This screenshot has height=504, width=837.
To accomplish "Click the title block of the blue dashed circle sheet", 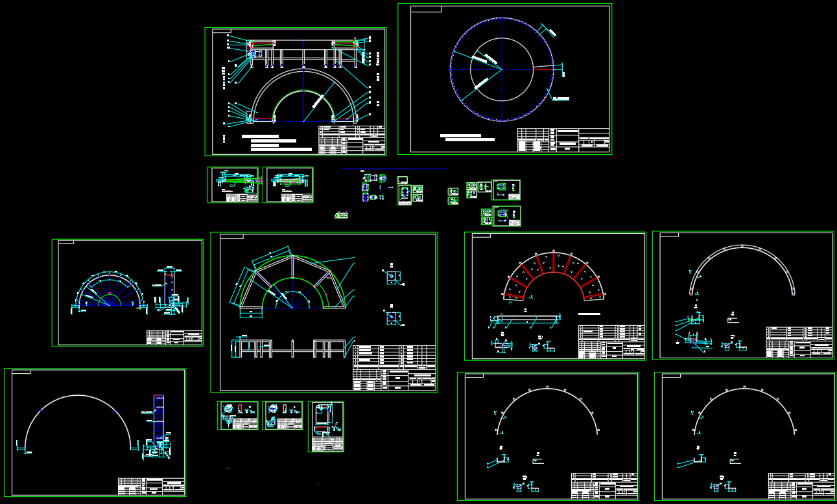I will [x=563, y=140].
